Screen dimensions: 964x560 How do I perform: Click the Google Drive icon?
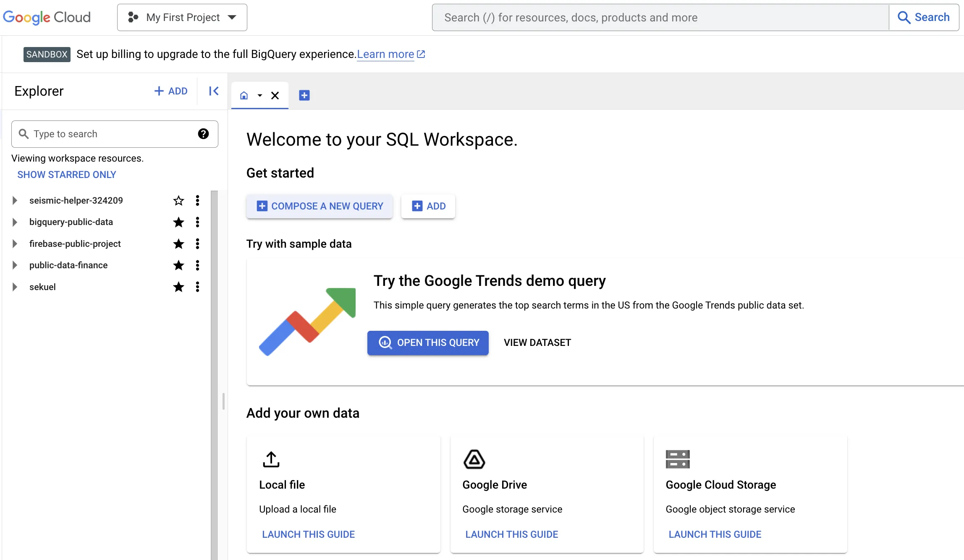(474, 459)
